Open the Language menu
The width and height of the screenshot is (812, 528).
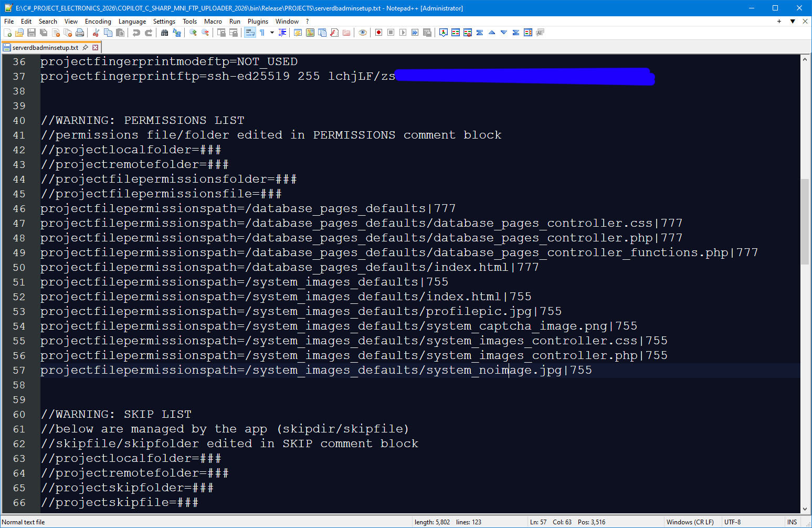[132, 22]
